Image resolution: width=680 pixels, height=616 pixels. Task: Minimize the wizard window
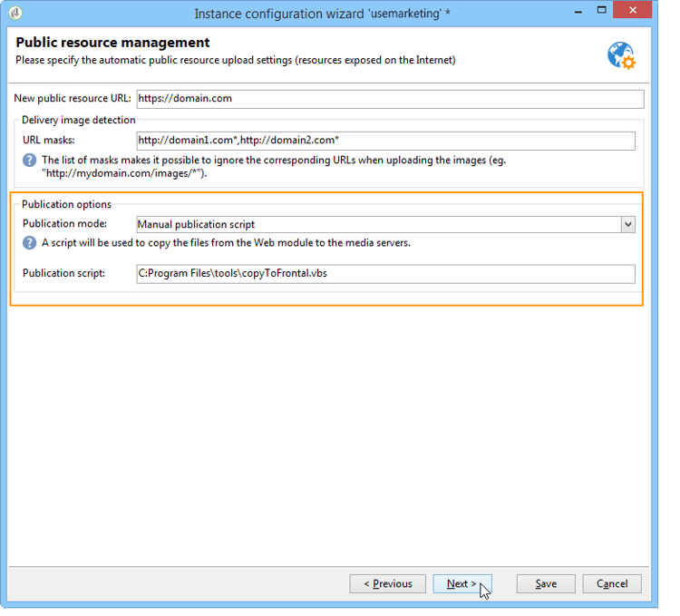point(578,11)
